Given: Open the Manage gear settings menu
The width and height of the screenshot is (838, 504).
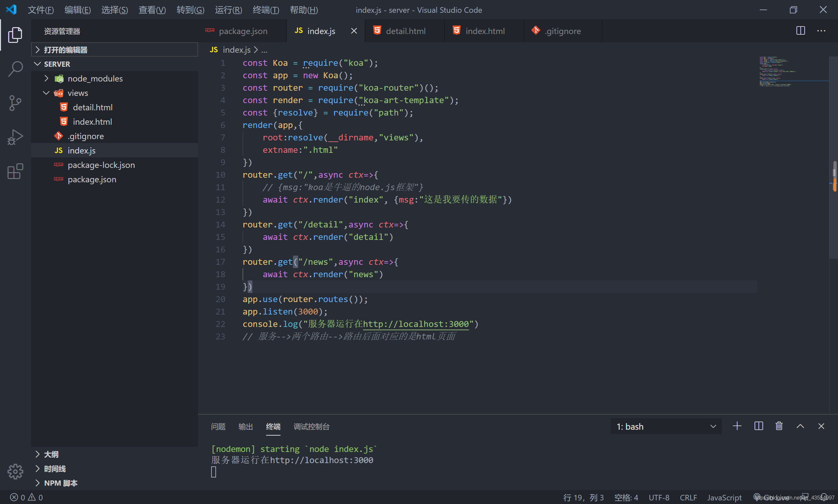Looking at the screenshot, I should 15,471.
